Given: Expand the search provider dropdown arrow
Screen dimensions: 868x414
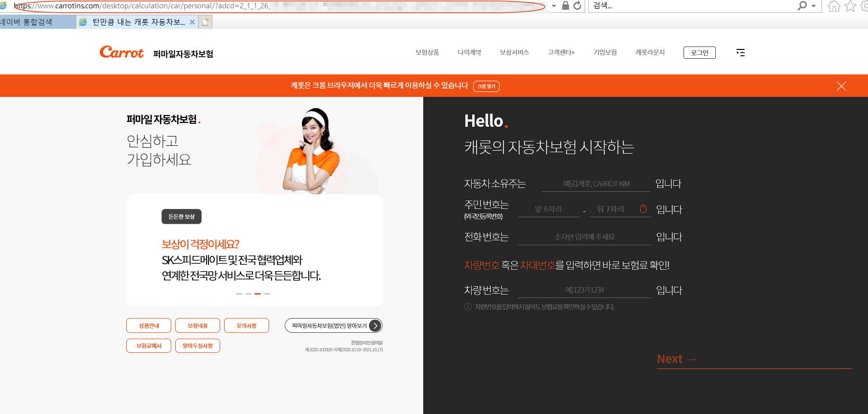Looking at the screenshot, I should (x=814, y=6).
